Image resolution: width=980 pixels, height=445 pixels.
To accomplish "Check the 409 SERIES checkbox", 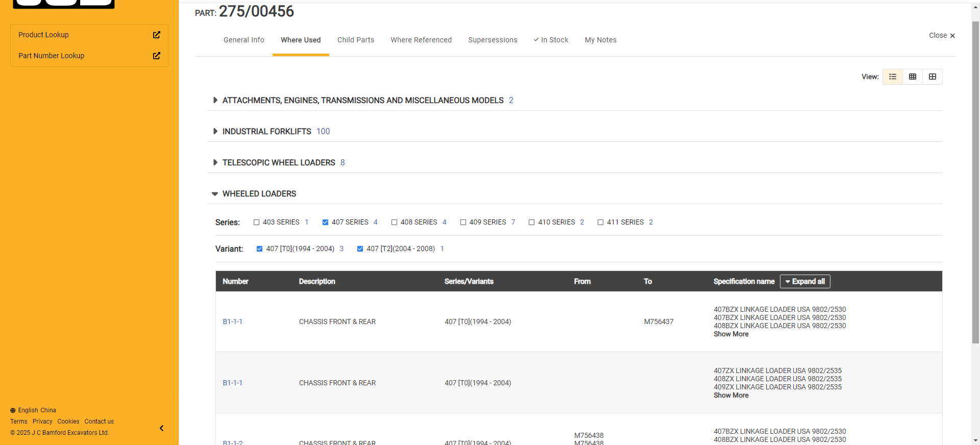I will click(463, 222).
